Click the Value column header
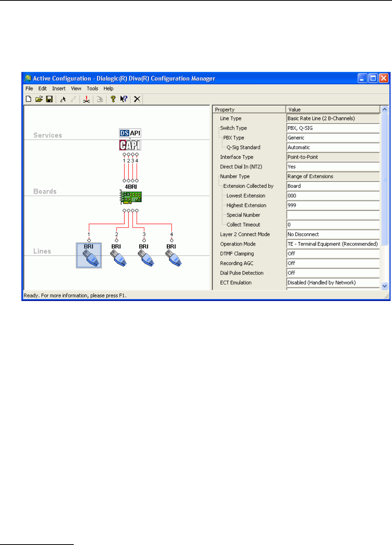The image size is (392, 545). (x=333, y=109)
